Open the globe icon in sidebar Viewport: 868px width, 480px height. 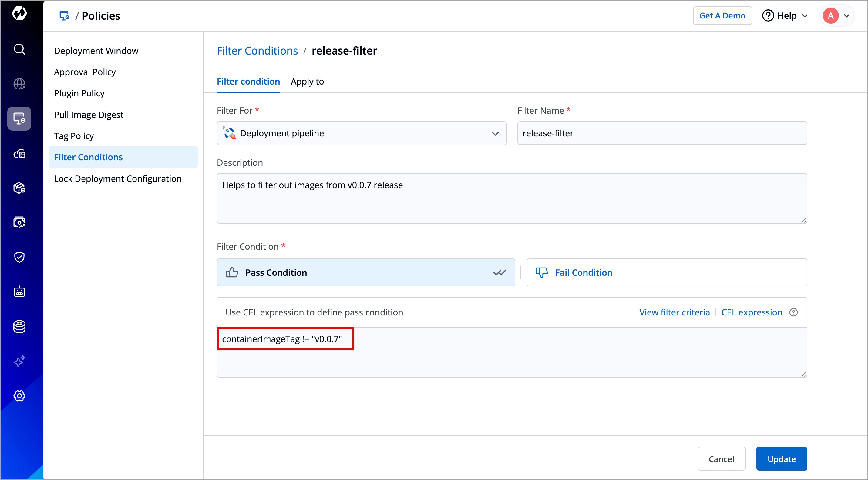19,84
